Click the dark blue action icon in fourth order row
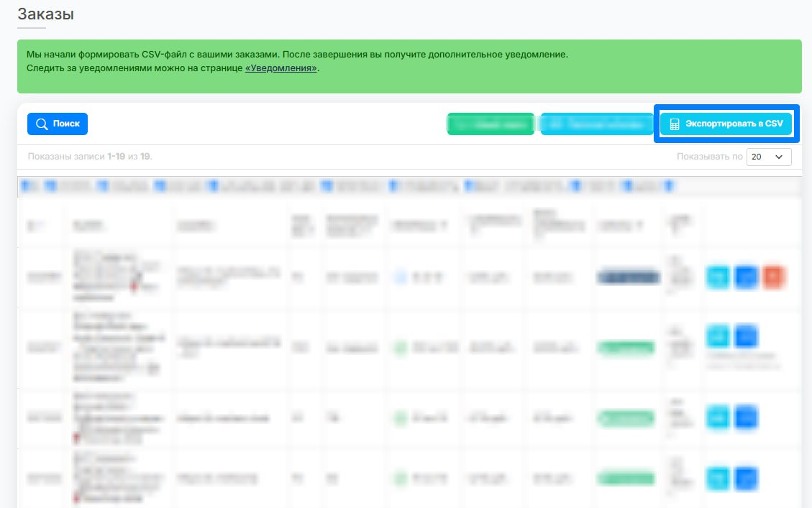 [746, 479]
